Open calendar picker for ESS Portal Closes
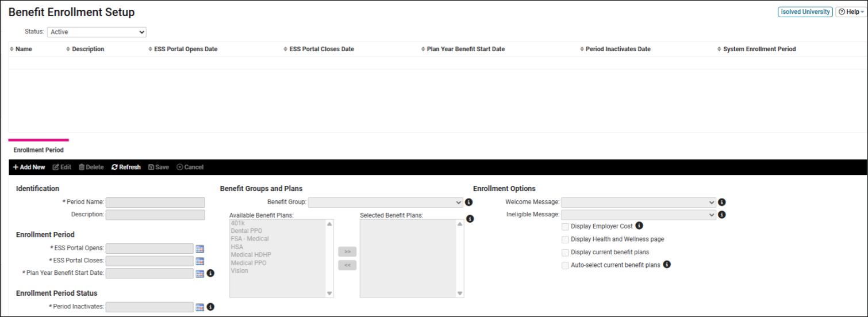Viewport: 868px width, 317px height. coord(200,261)
